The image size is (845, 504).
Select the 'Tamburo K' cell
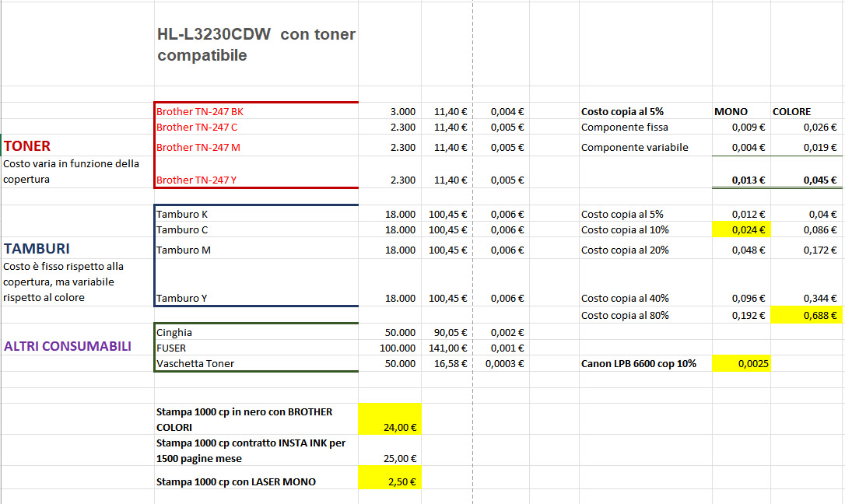(x=256, y=214)
